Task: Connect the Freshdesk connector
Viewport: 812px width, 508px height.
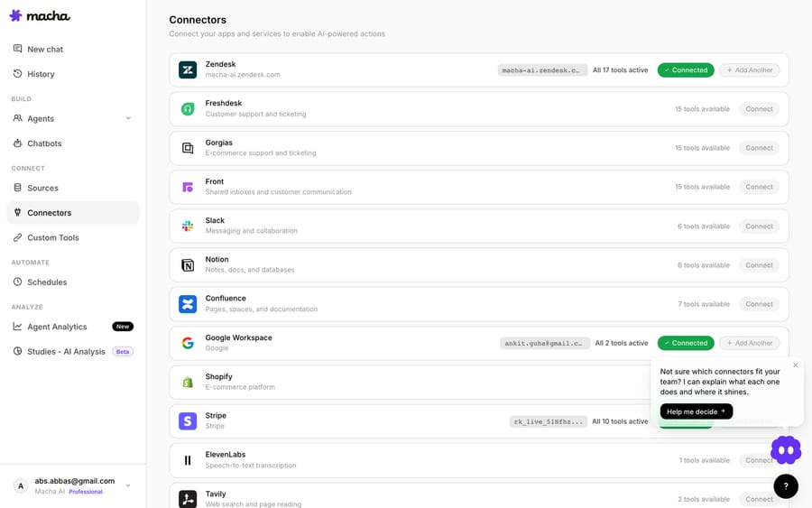Action: click(x=759, y=109)
